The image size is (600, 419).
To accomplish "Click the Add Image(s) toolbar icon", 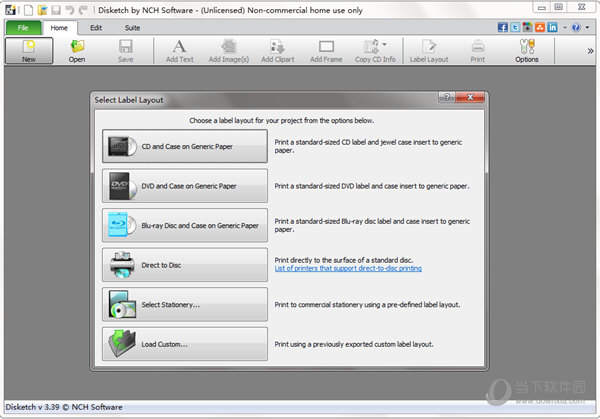I will (x=228, y=51).
